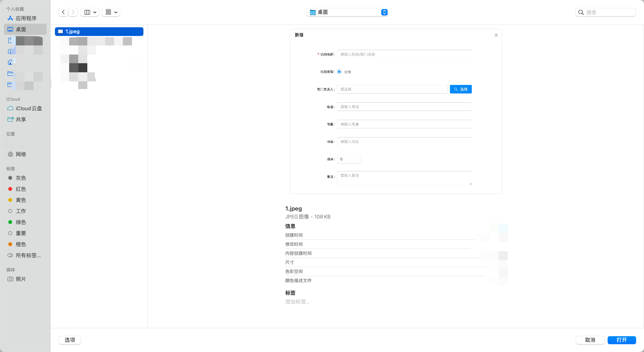The height and width of the screenshot is (352, 644).
Task: Open the group-by grid dropdown
Action: click(x=111, y=12)
